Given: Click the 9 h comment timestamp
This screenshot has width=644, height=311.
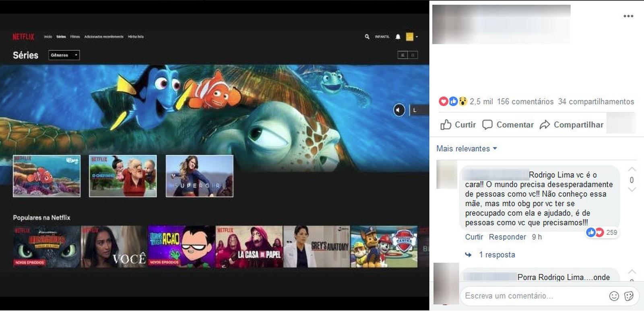Looking at the screenshot, I should pos(537,237).
